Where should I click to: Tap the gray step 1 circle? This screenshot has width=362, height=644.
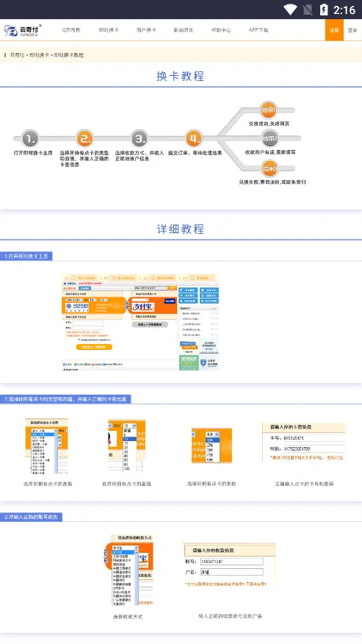tap(30, 139)
